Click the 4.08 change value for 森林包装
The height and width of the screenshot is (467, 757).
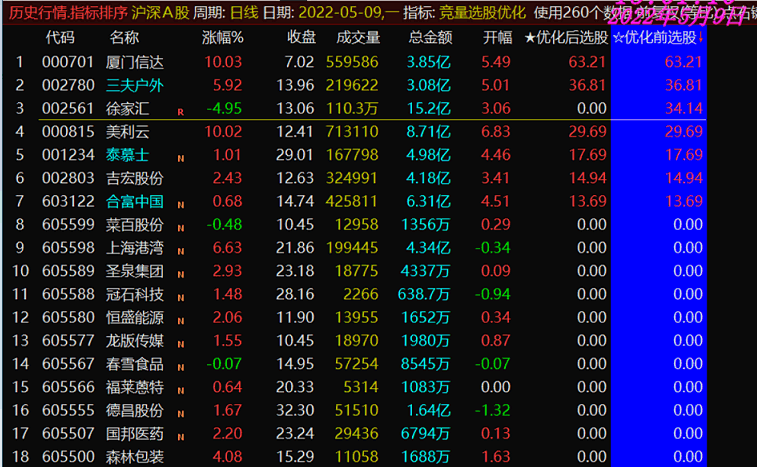[227, 456]
